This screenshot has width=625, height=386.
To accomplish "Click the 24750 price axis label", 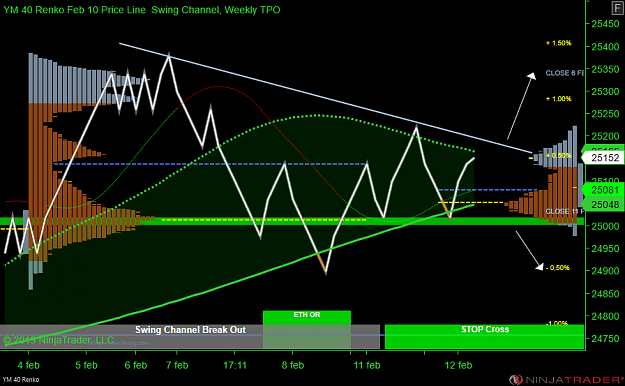I will tap(605, 339).
